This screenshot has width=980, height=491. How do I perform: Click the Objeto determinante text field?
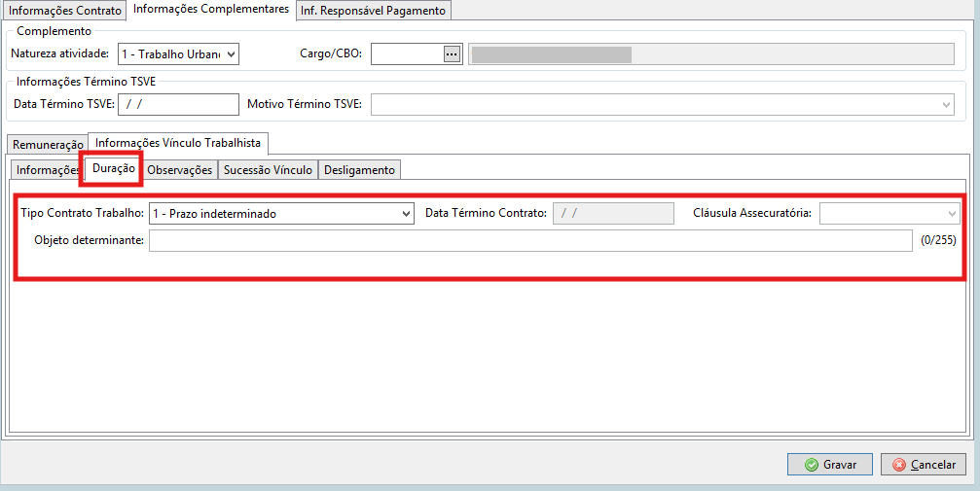coord(530,240)
